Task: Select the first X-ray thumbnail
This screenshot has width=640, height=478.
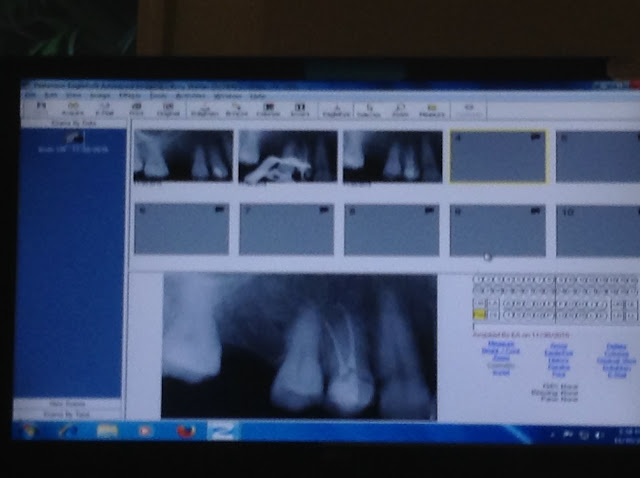Action: coord(183,156)
